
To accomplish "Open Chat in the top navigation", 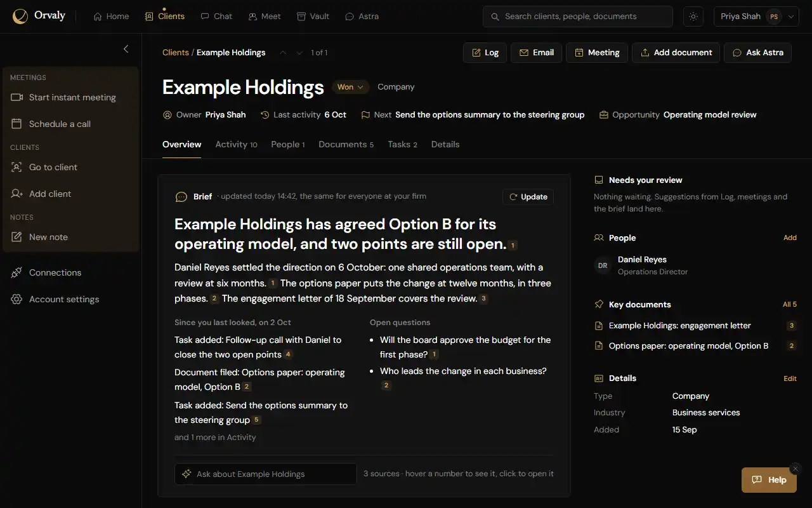I will (x=216, y=17).
